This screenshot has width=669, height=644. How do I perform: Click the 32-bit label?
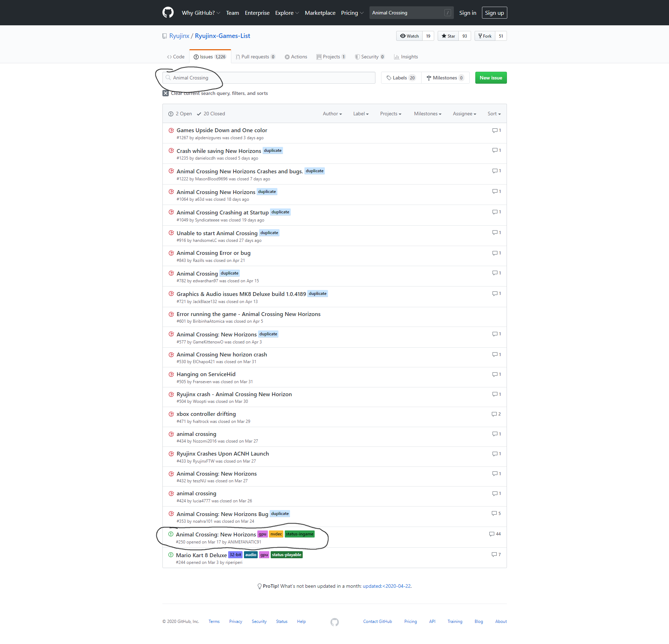tap(236, 555)
